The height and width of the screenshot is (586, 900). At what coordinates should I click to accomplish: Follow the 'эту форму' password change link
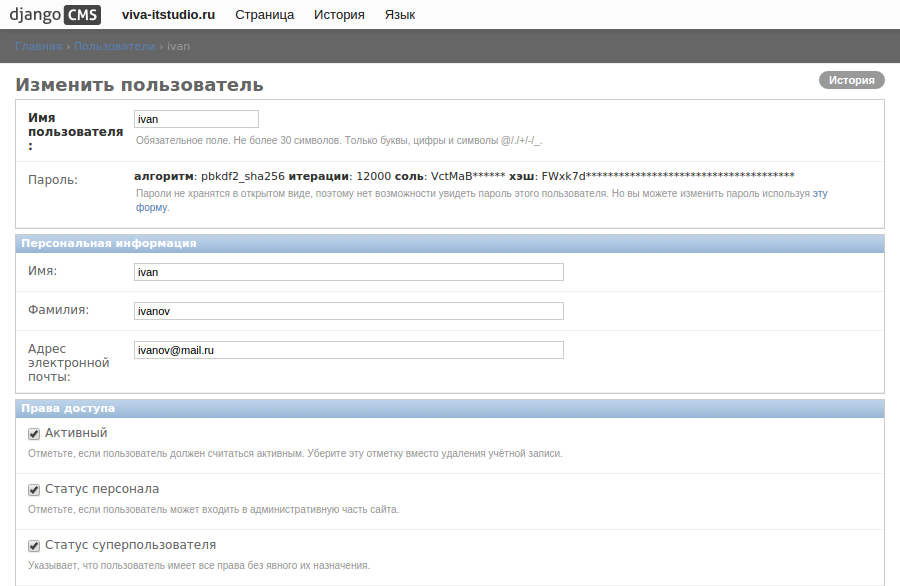pyautogui.click(x=819, y=193)
